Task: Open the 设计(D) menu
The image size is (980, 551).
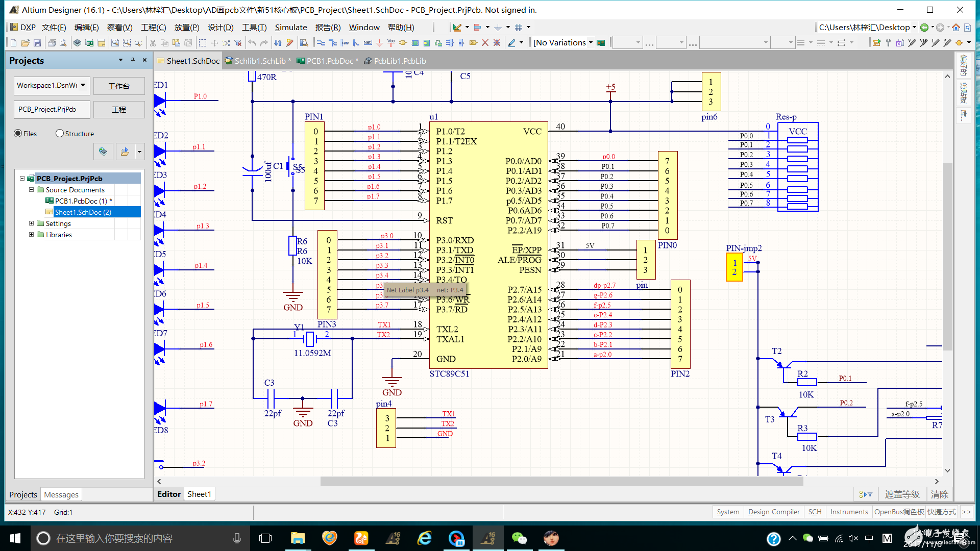Action: click(x=220, y=28)
